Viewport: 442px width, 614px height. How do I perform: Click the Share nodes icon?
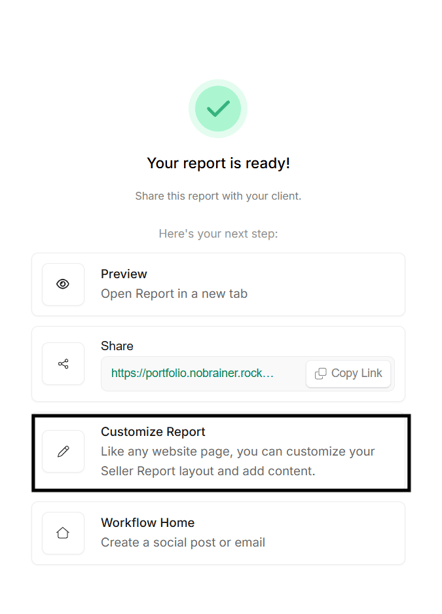click(x=63, y=364)
